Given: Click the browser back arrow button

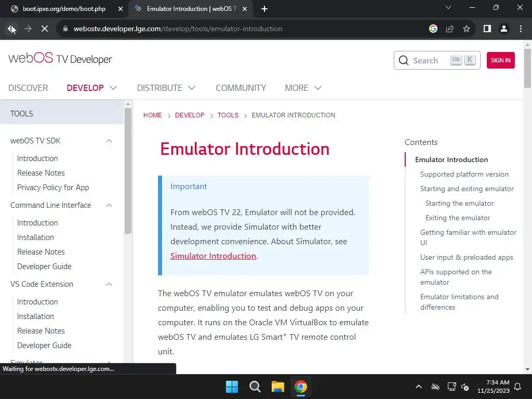Looking at the screenshot, I should (11, 29).
